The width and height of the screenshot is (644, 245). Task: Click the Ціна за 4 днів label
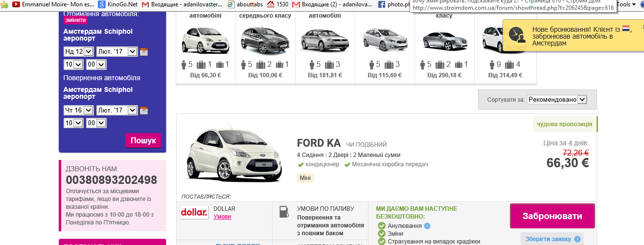566,143
